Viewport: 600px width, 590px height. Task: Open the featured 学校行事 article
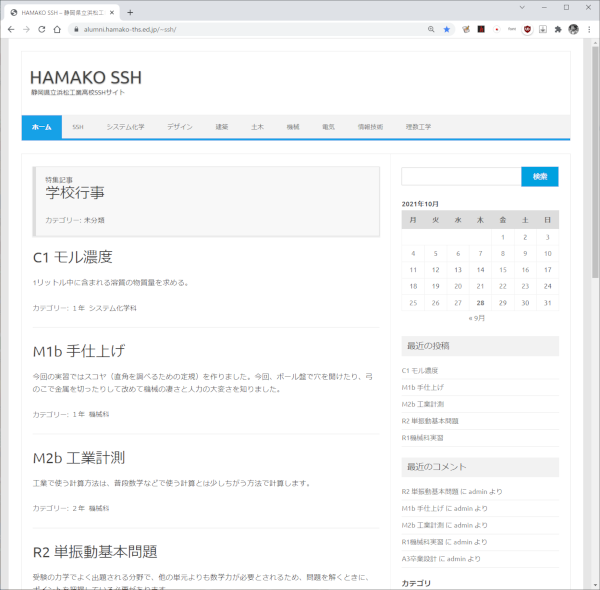pos(75,192)
